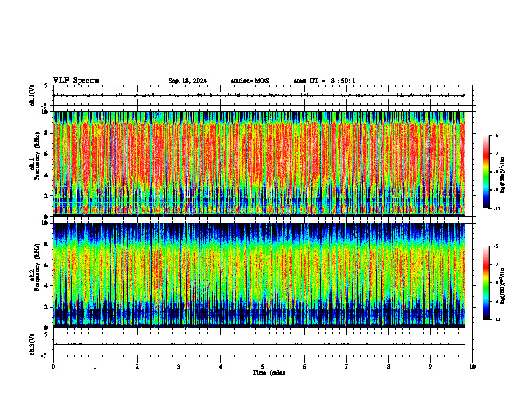Screen dimensions: 532x411
Task: Click time axis tick label "6"
Action: 305,367
